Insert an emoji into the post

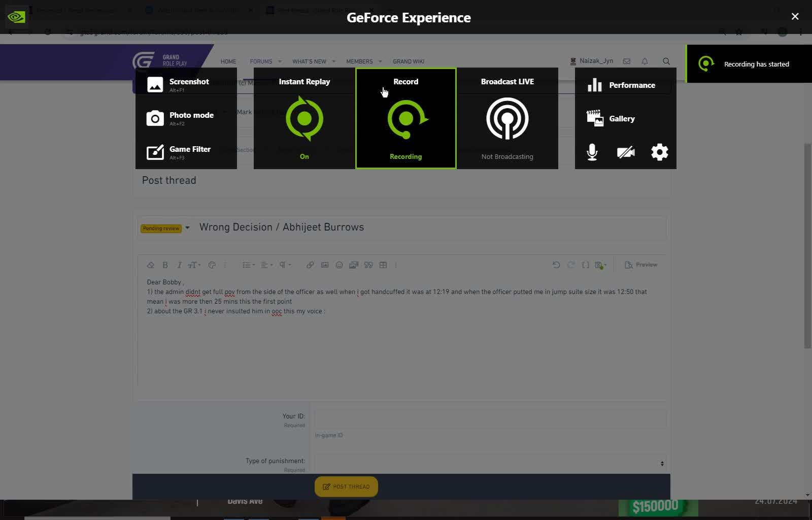coord(339,265)
